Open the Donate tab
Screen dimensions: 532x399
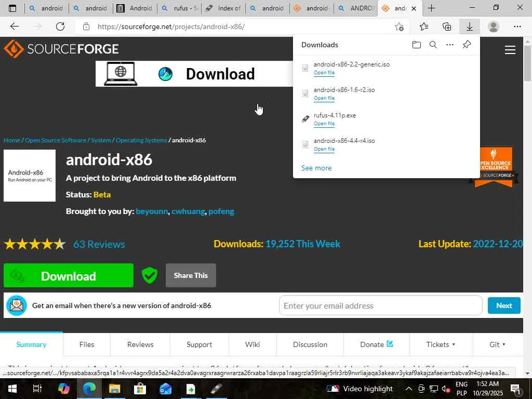tap(377, 344)
